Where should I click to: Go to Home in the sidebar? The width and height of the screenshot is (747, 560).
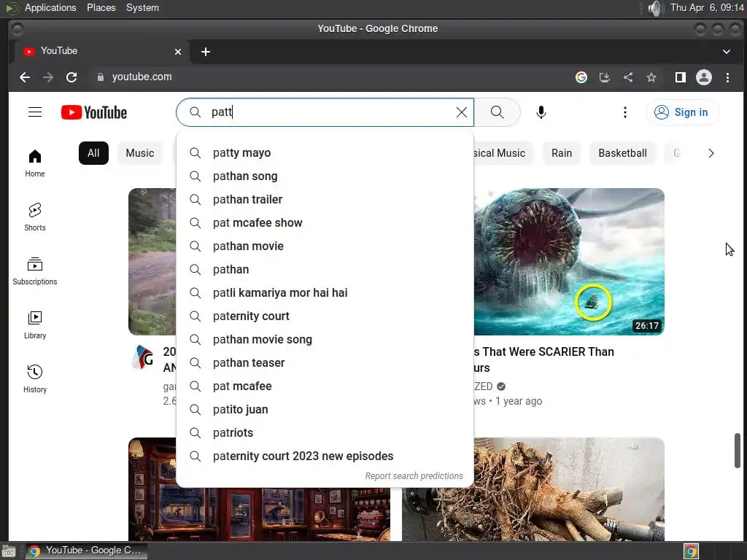point(35,163)
